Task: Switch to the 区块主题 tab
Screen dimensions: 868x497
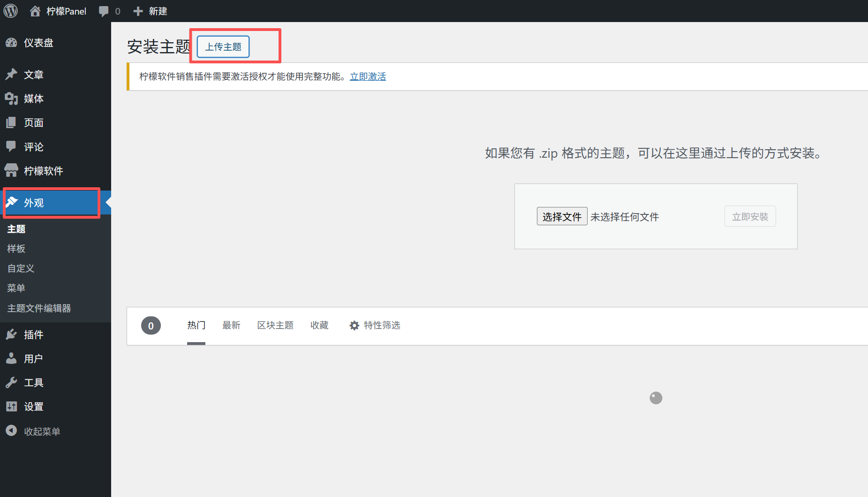Action: click(275, 325)
